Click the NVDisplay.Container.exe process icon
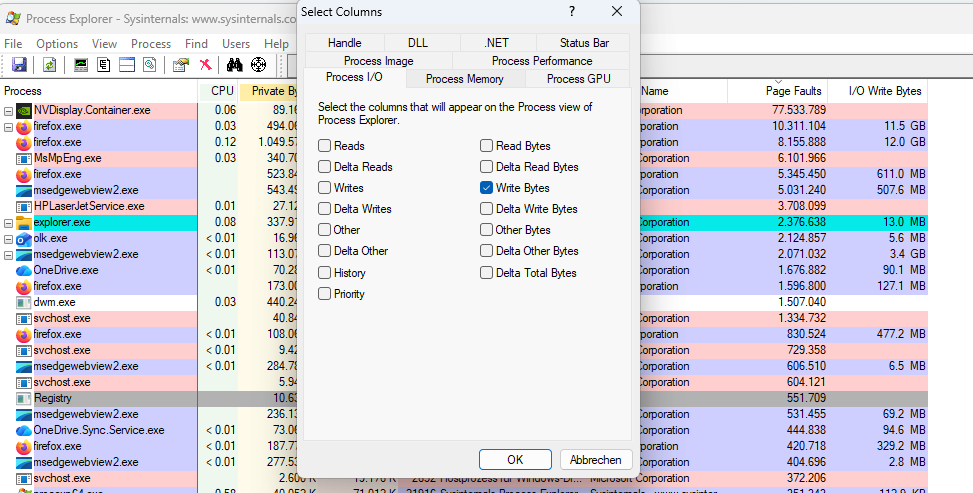This screenshot has height=493, width=973. (24, 111)
